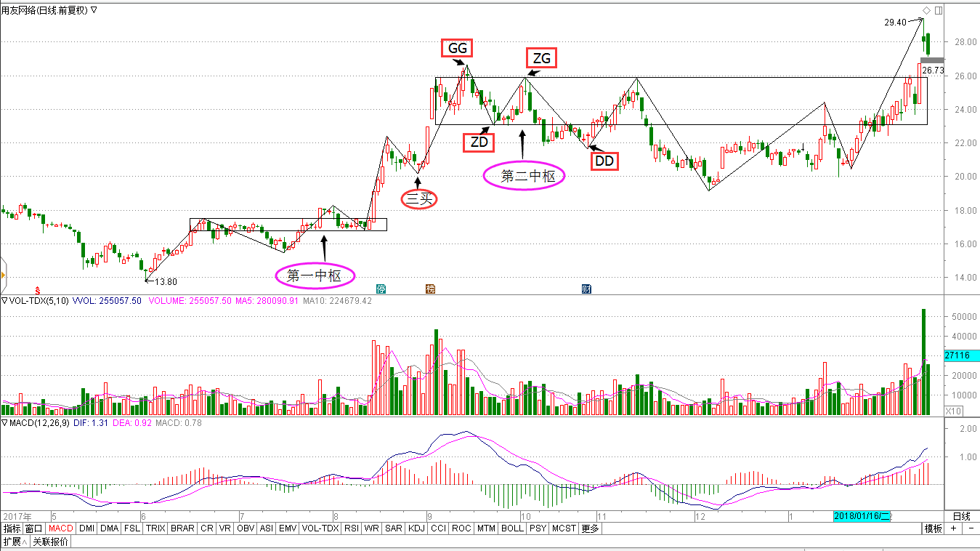
Task: Select the BRAR indicator tab
Action: [182, 528]
